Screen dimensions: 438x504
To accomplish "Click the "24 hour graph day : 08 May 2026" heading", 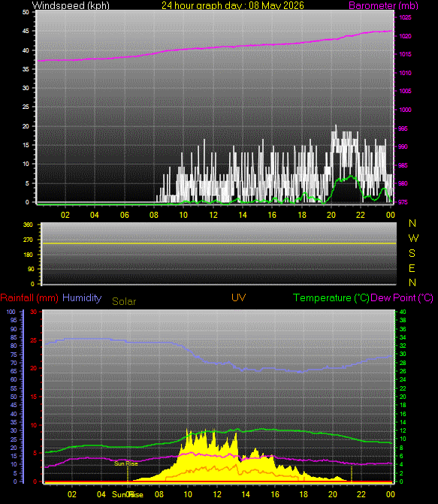I will [x=232, y=5].
